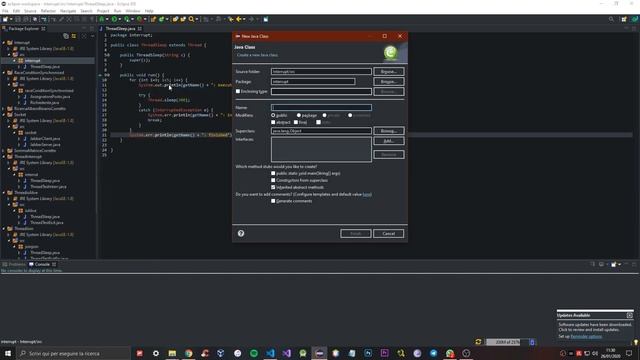Open Spotify from the Windows taskbar
Viewport: 640px width, 360px height.
[x=254, y=353]
